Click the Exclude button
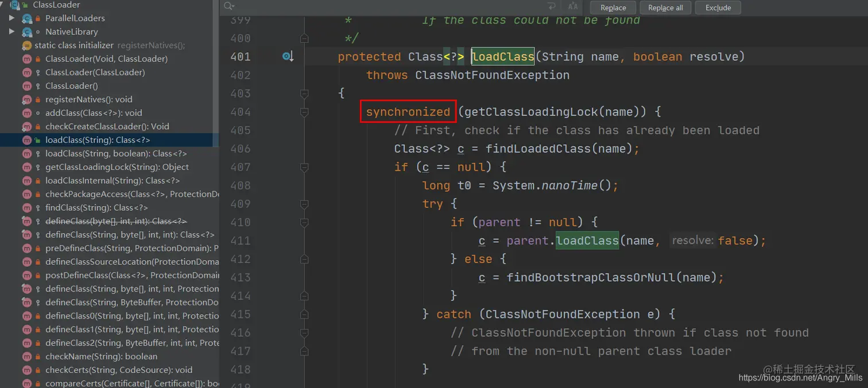The width and height of the screenshot is (868, 388). (718, 7)
